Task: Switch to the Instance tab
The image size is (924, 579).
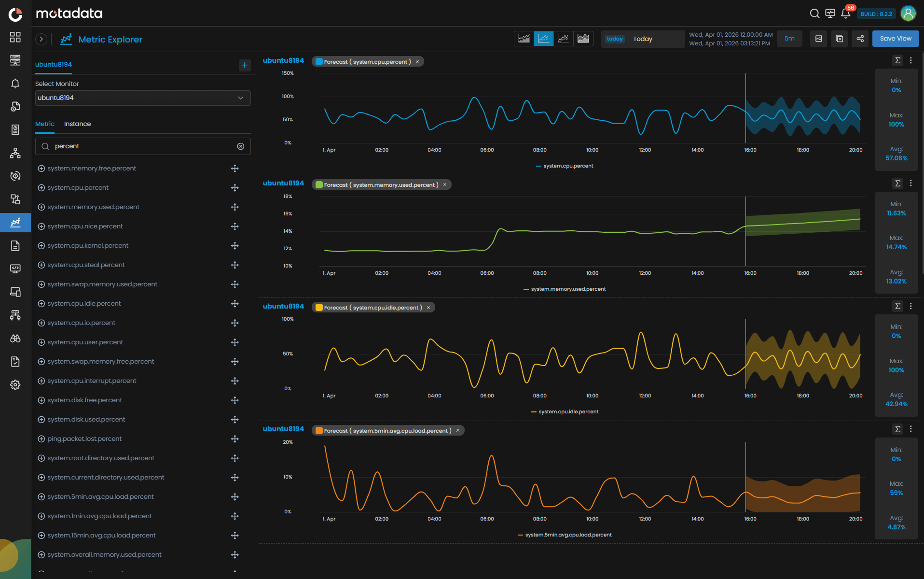Action: [77, 124]
